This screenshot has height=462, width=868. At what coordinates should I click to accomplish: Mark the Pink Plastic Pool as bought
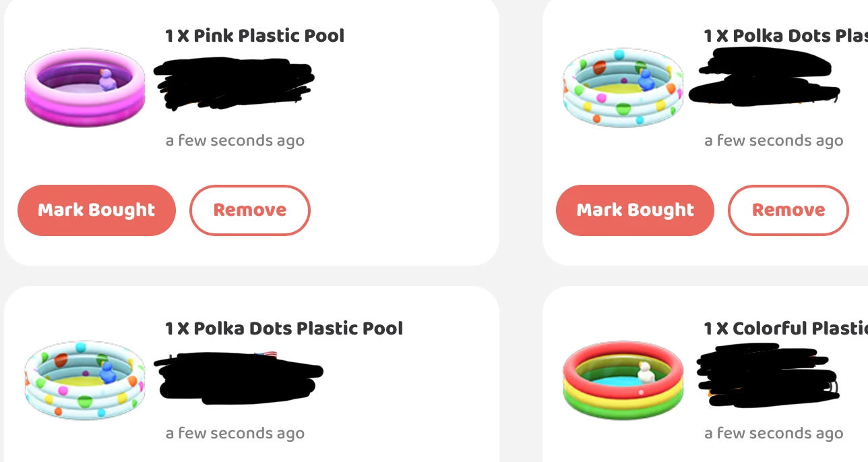pos(96,210)
